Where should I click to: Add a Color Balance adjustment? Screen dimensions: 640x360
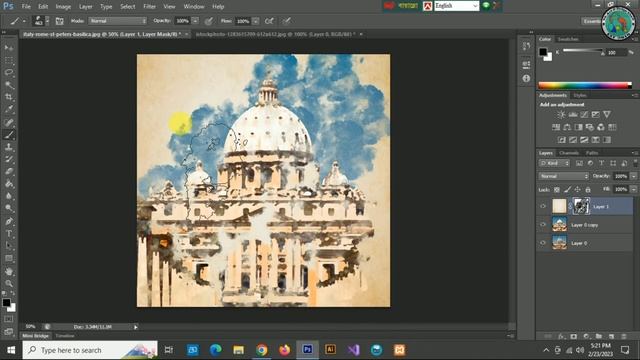pyautogui.click(x=567, y=127)
